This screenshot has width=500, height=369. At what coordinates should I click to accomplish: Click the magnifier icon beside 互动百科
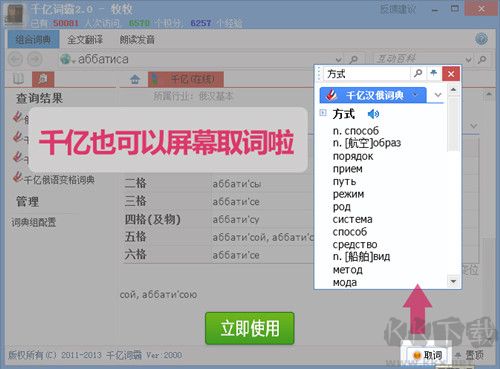coord(482,60)
